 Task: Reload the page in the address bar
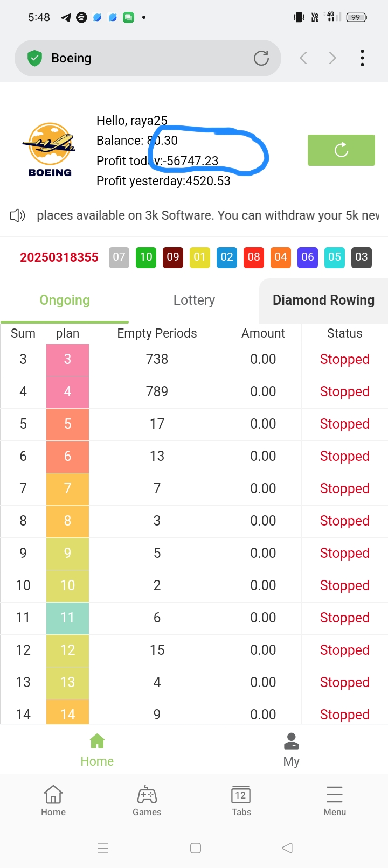click(261, 58)
